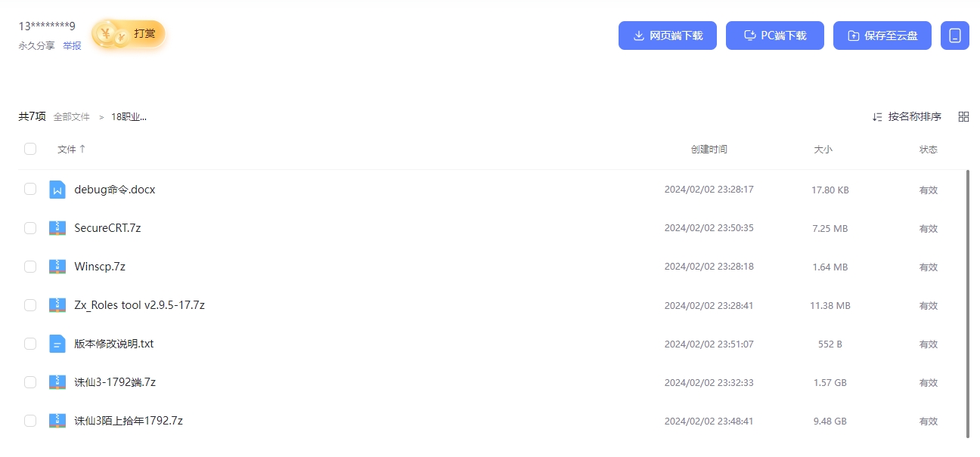Click the date 2024/02/02 23:32:33
Screen dimensions: 980x457
[x=709, y=382]
